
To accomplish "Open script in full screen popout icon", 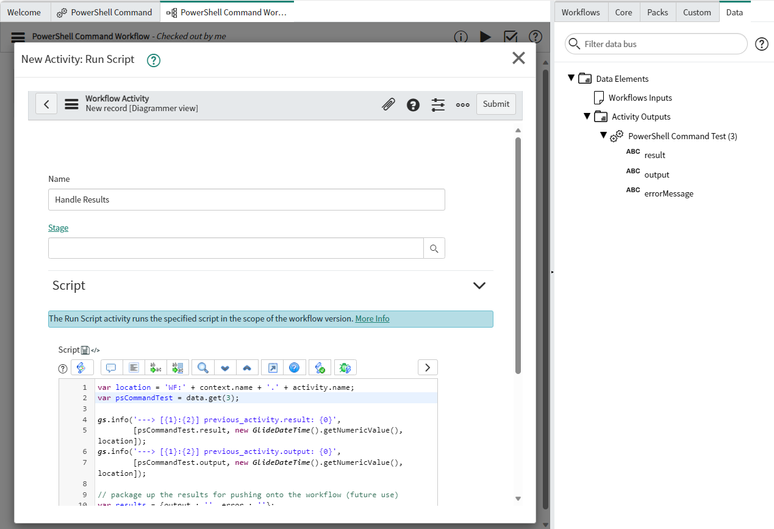I will pos(272,368).
